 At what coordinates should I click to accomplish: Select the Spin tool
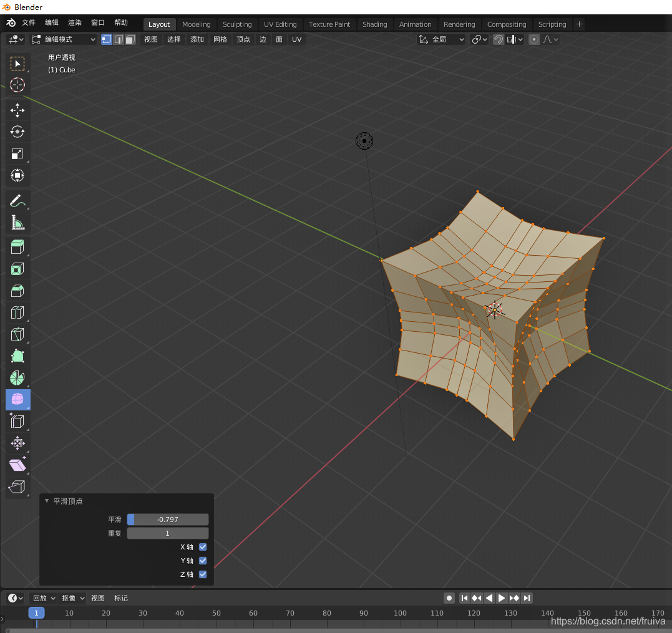pyautogui.click(x=17, y=378)
